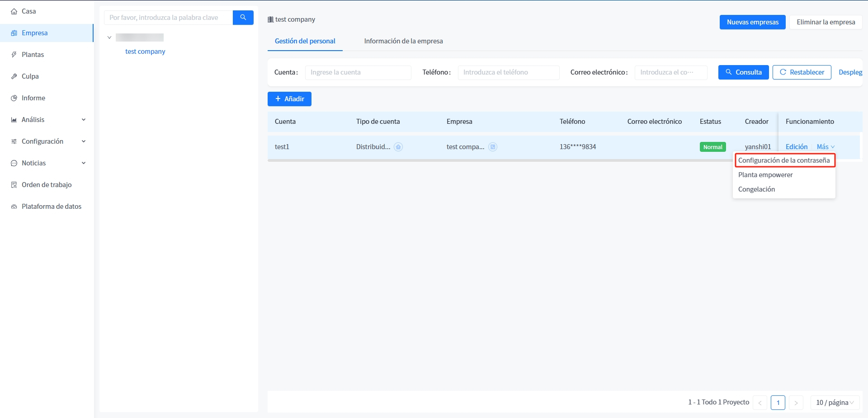Choose Congelación from the Más menu

(756, 189)
